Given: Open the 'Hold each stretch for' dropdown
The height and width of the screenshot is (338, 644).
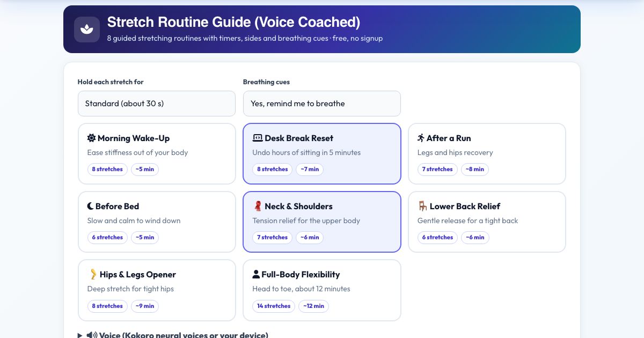Looking at the screenshot, I should coord(157,104).
